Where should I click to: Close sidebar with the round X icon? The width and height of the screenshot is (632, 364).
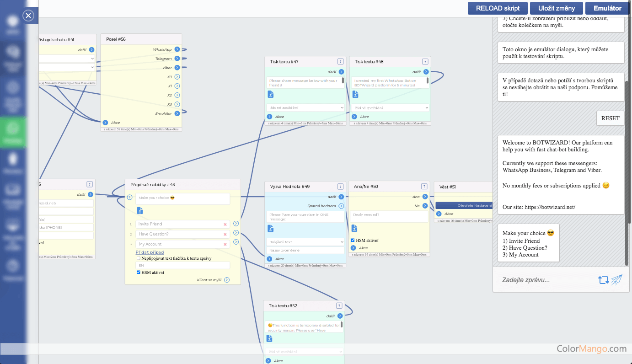coord(28,16)
